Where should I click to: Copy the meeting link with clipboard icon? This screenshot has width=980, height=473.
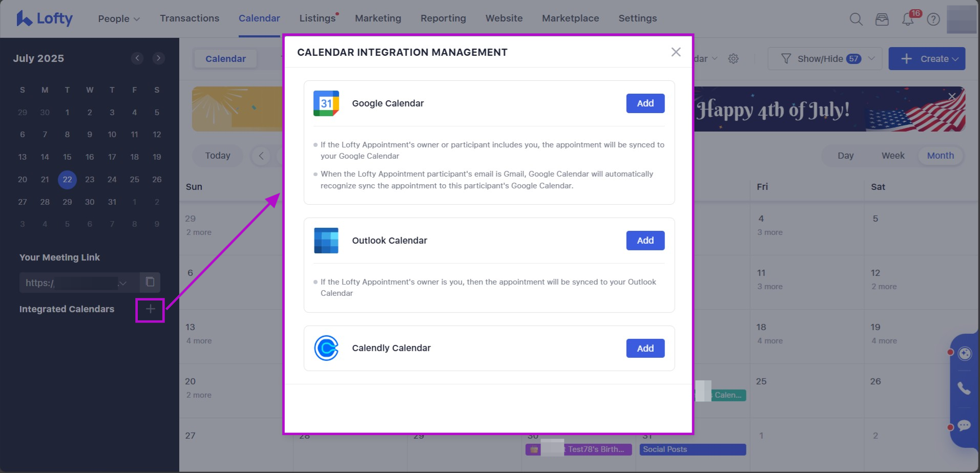(150, 282)
